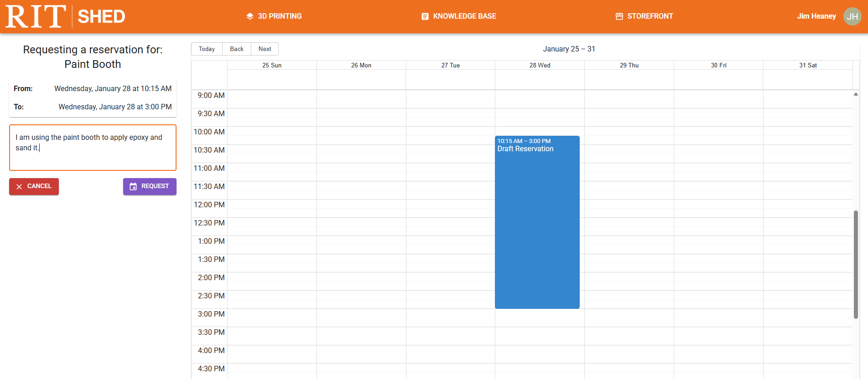Click the 3:00 PM time label

tap(211, 314)
